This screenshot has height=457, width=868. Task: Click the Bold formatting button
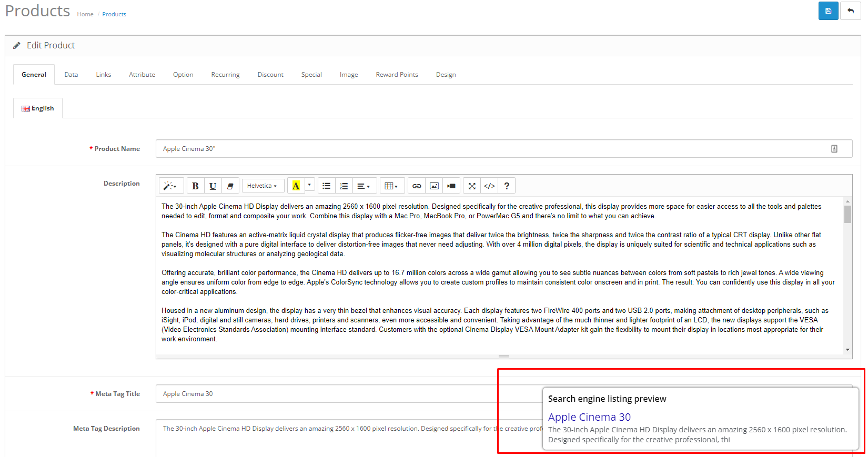coord(195,186)
